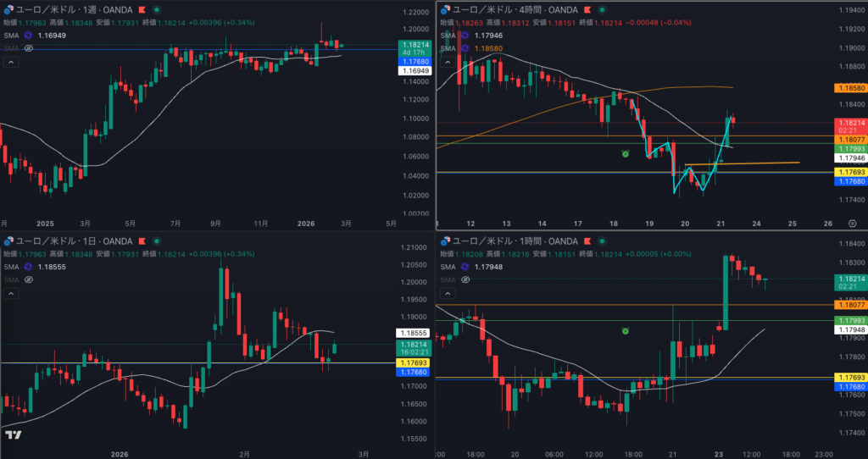868x459 pixels.
Task: Unhide the second SMA on daily chart
Action: click(28, 279)
